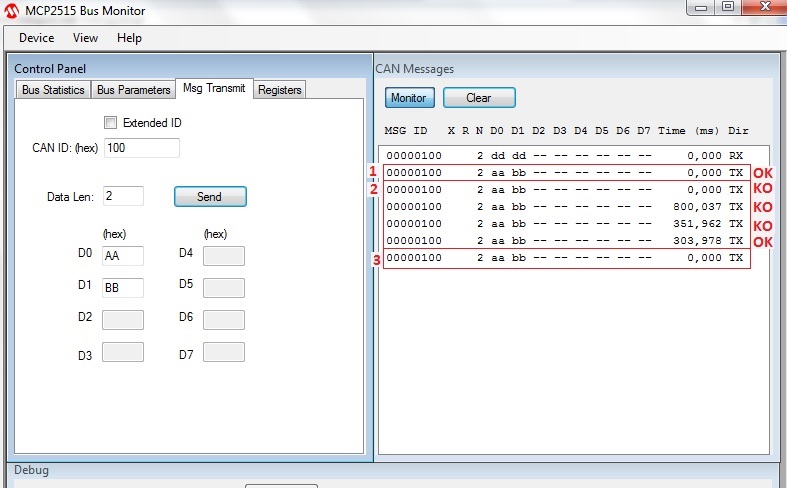Click the Debug panel label
This screenshot has height=488, width=787.
31,470
